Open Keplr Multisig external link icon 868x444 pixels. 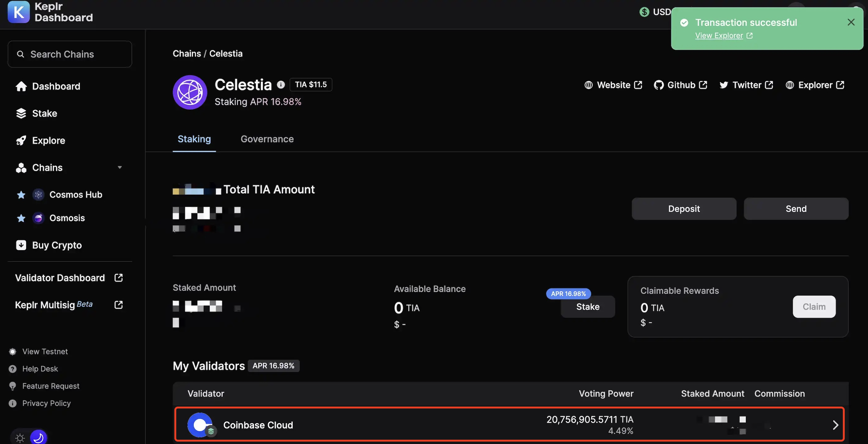(x=118, y=305)
